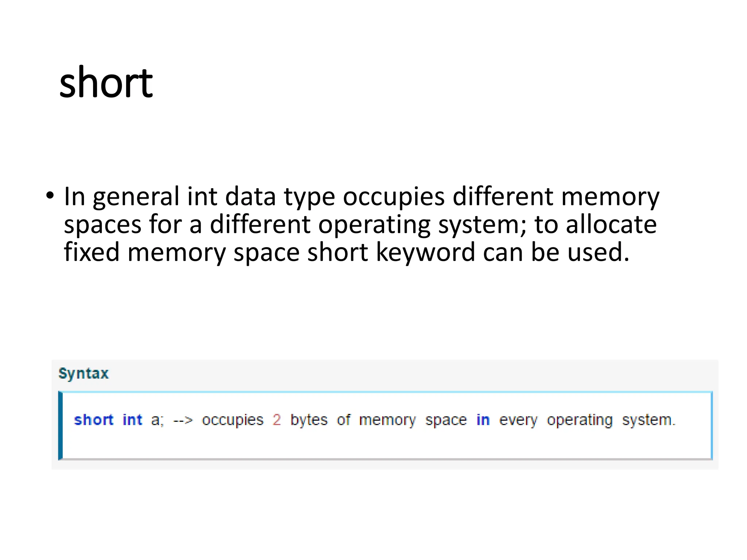Viewport: 747px width, 560px height.
Task: Click the "Syntax" heading label
Action: pyautogui.click(x=84, y=374)
